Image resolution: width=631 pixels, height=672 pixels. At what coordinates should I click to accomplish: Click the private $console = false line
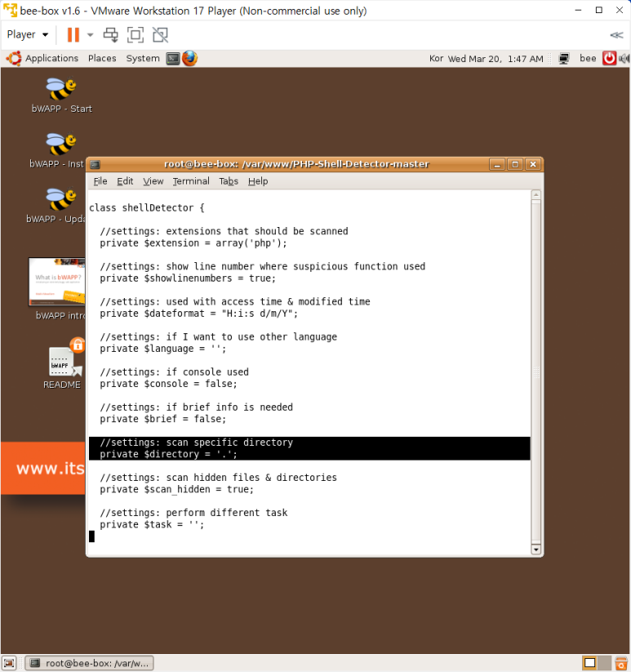[x=168, y=384]
